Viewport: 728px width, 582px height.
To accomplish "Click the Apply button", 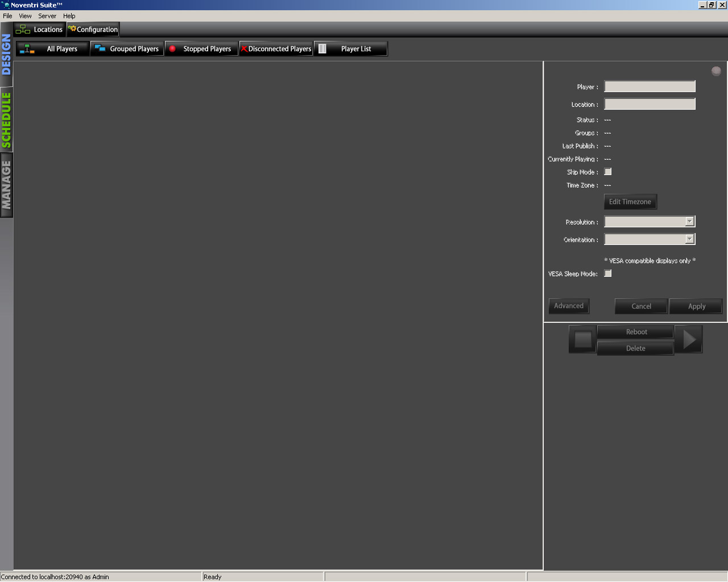I will [x=697, y=306].
